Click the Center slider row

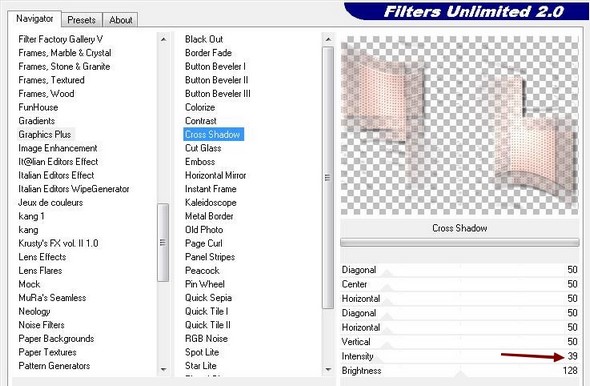pyautogui.click(x=459, y=284)
